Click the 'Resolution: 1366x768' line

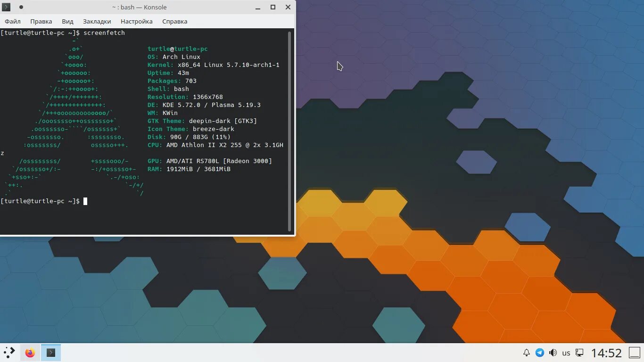coord(185,97)
